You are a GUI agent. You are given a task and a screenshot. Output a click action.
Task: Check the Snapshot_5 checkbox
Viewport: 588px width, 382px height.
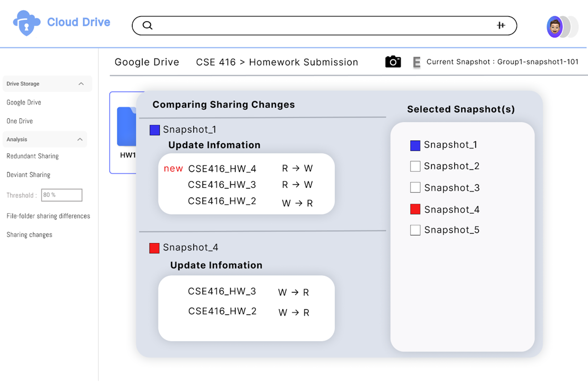[x=415, y=230]
